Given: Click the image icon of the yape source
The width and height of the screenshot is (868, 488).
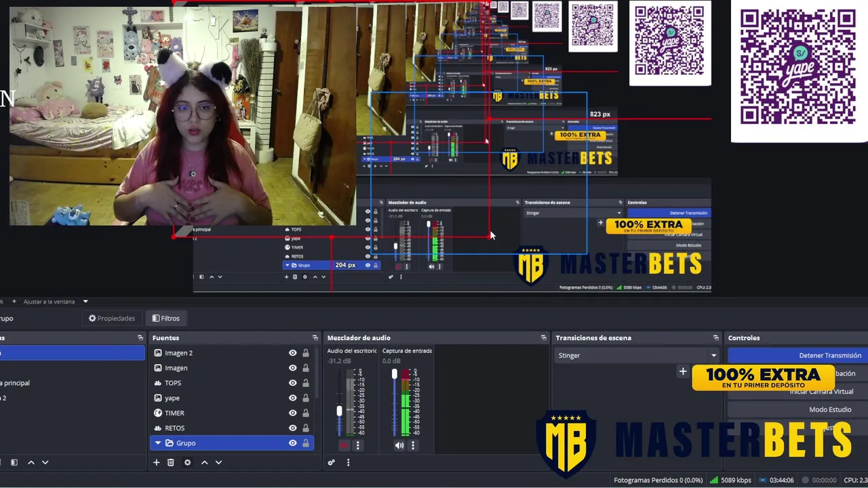Looking at the screenshot, I should 158,398.
